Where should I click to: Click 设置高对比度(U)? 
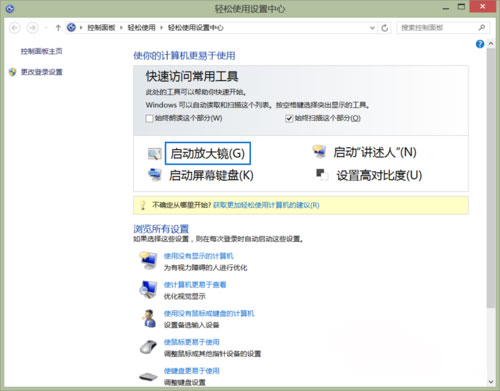tap(379, 175)
